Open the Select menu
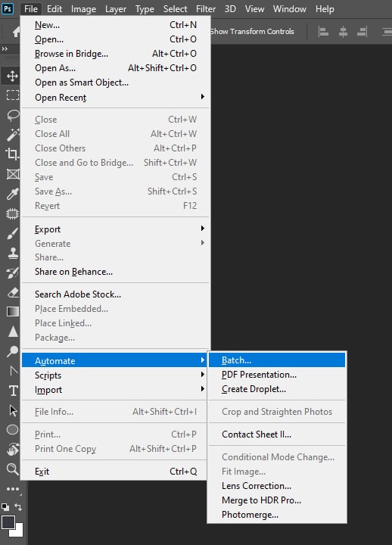The image size is (392, 545). 175,9
